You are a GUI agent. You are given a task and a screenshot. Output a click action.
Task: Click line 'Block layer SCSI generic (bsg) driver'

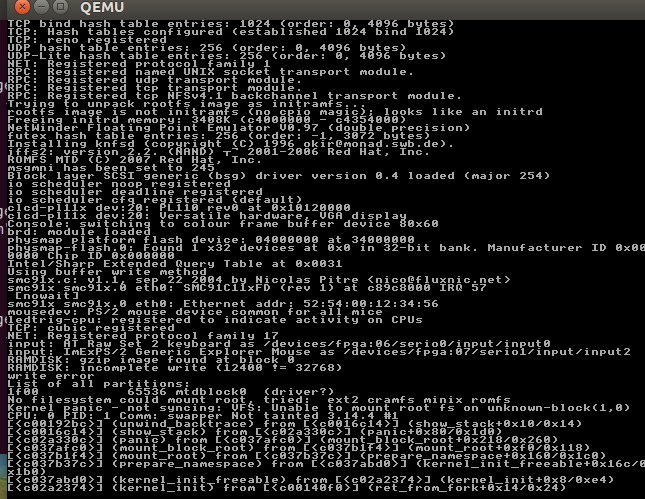coord(278,176)
